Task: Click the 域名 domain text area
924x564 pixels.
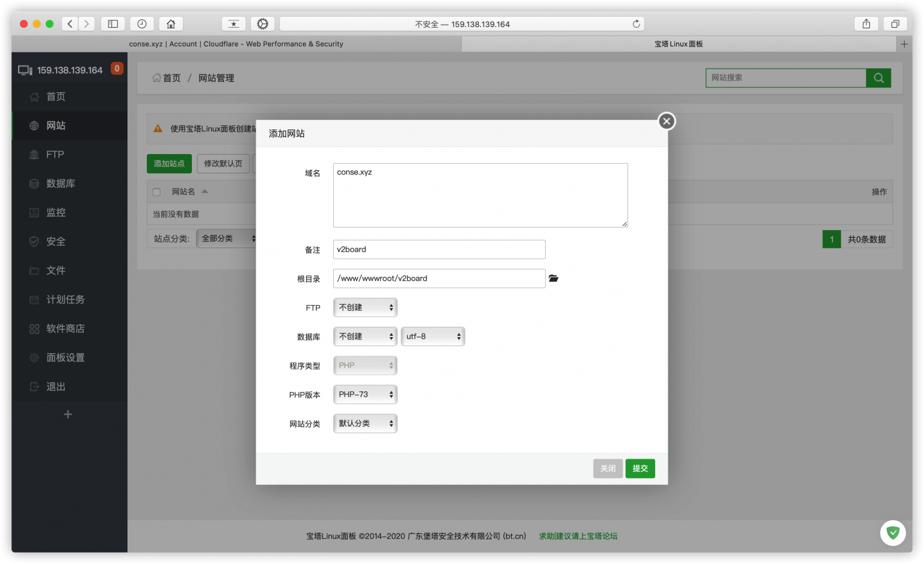Action: point(480,195)
